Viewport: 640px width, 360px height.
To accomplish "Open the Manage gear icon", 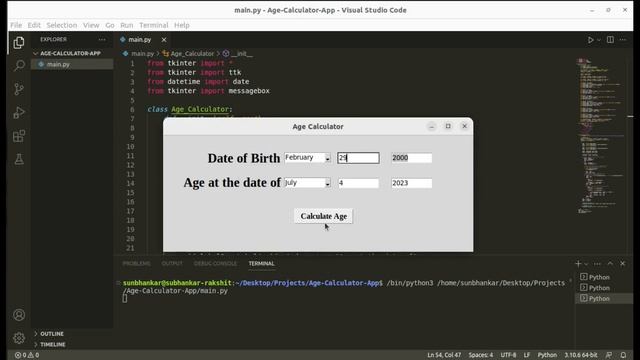I will (19, 338).
